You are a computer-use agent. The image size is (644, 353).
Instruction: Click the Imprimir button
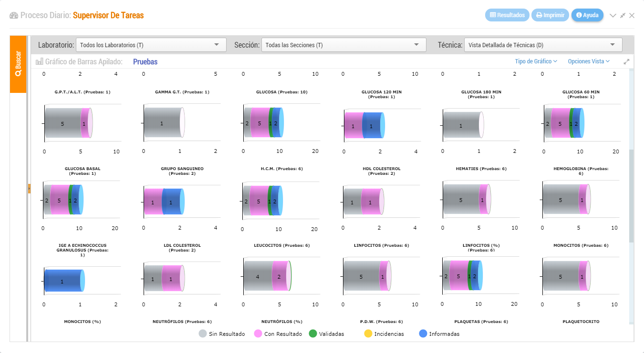(x=550, y=15)
